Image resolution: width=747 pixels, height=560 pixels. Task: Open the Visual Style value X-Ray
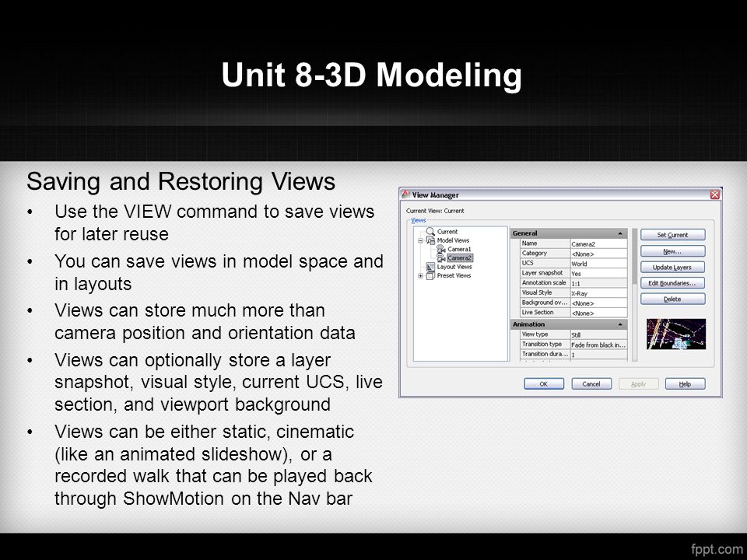tap(599, 293)
